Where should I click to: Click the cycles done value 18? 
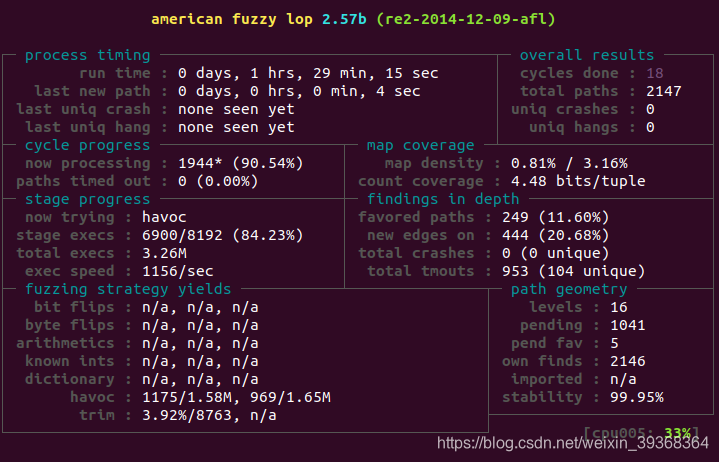tap(655, 73)
